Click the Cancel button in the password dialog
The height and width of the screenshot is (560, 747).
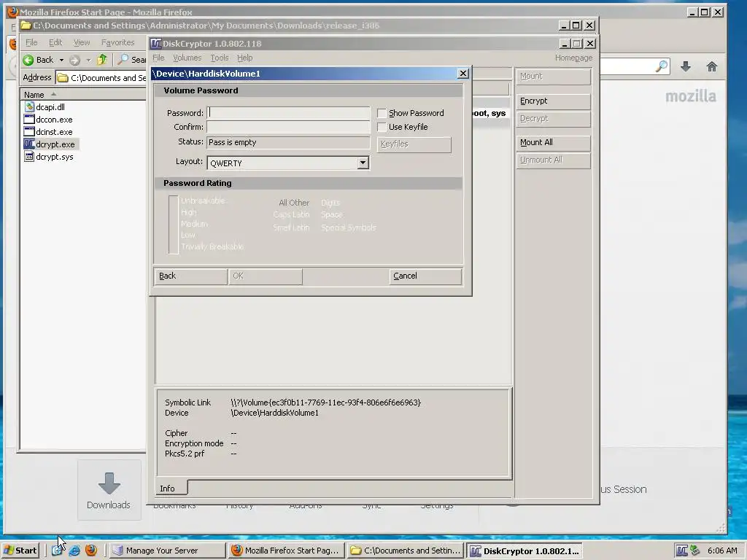point(425,276)
